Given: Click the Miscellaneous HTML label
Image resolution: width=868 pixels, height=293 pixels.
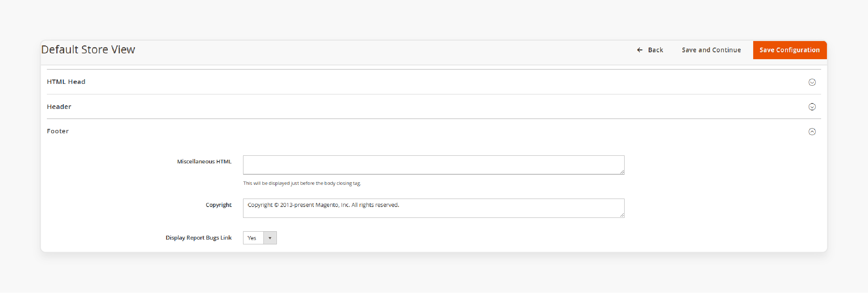Looking at the screenshot, I should (x=204, y=162).
